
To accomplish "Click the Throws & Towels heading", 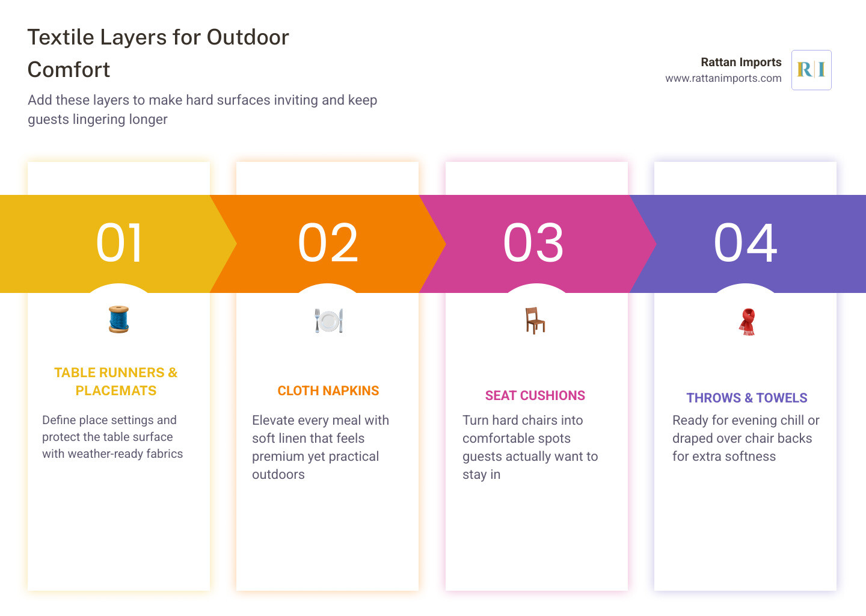I will tap(747, 398).
